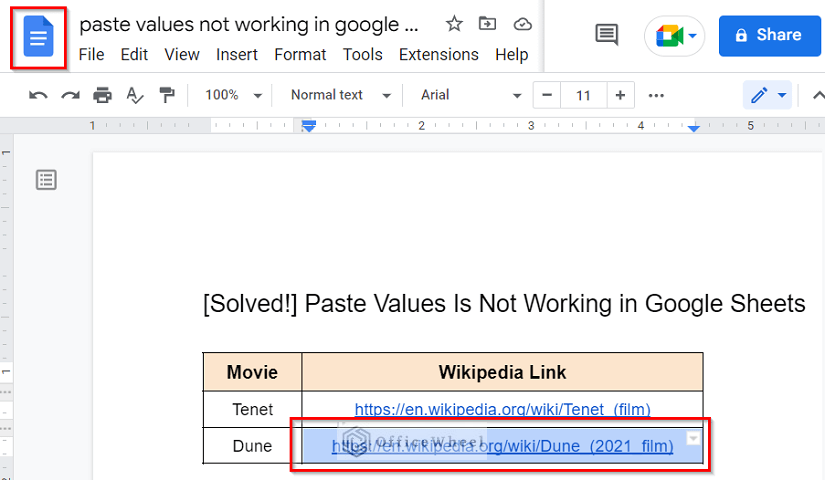The height and width of the screenshot is (480, 825).
Task: Click the redo arrow
Action: coord(70,96)
